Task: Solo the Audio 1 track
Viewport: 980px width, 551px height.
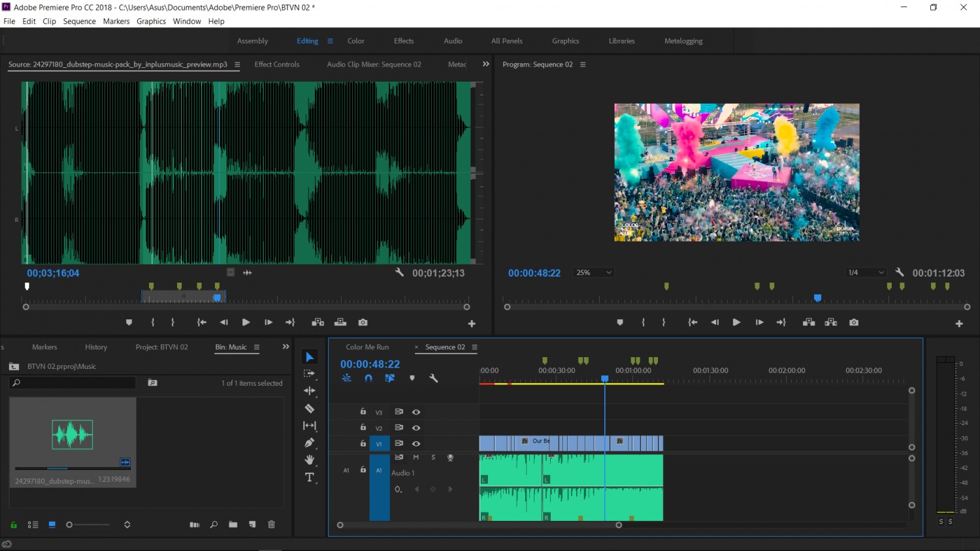Action: tap(433, 457)
